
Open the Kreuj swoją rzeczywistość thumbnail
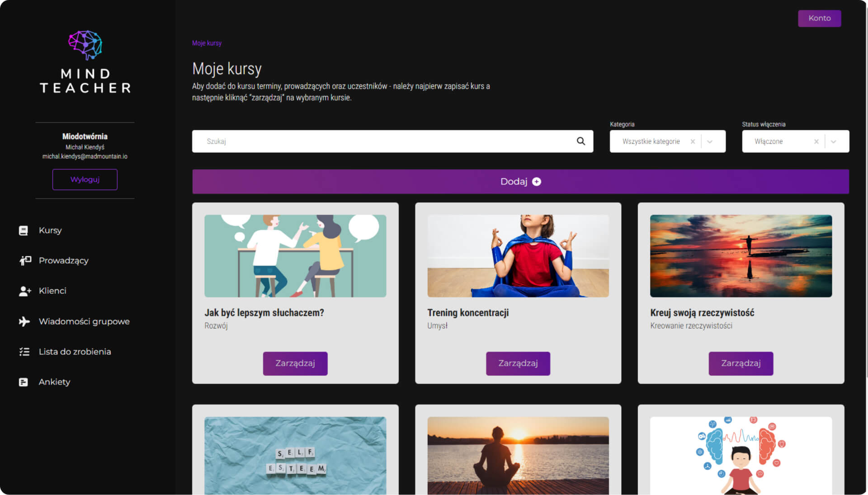coord(741,256)
